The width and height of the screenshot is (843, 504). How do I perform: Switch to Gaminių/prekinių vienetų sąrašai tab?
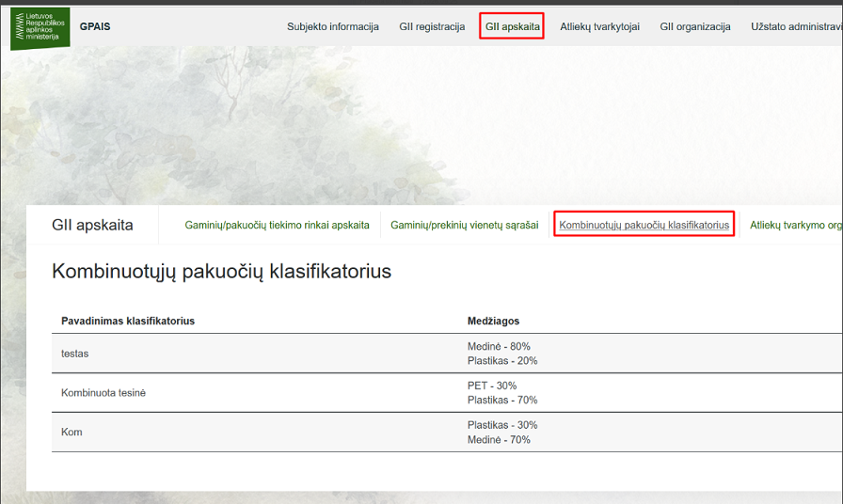point(464,225)
